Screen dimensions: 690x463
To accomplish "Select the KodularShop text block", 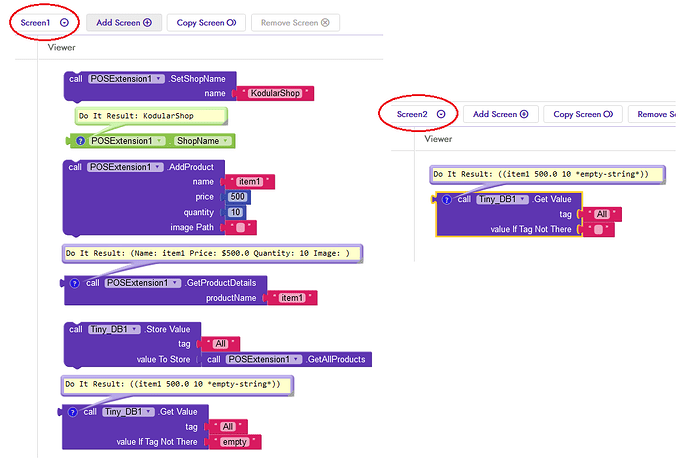I will click(x=276, y=93).
